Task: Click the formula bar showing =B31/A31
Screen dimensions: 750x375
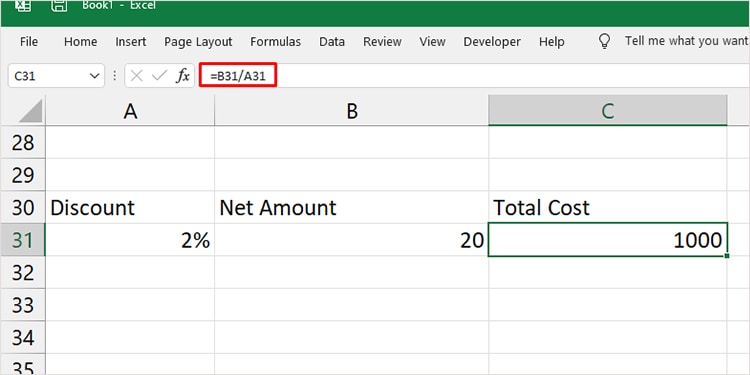Action: tap(474, 76)
